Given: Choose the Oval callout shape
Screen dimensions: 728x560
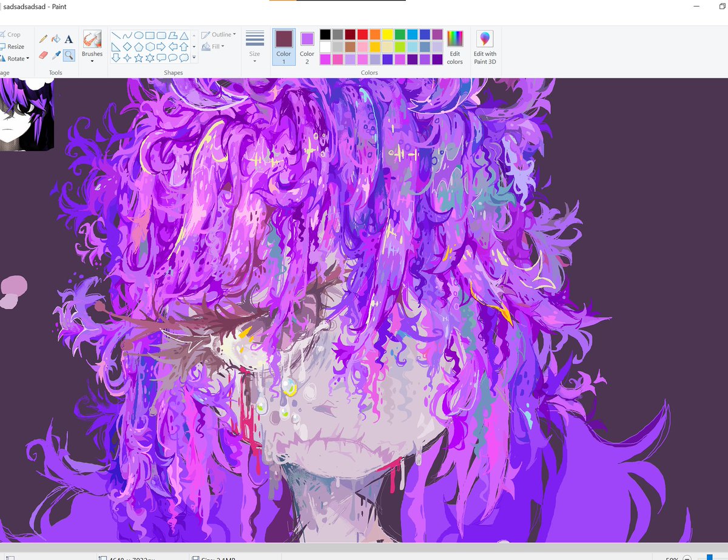Looking at the screenshot, I should pos(173,58).
